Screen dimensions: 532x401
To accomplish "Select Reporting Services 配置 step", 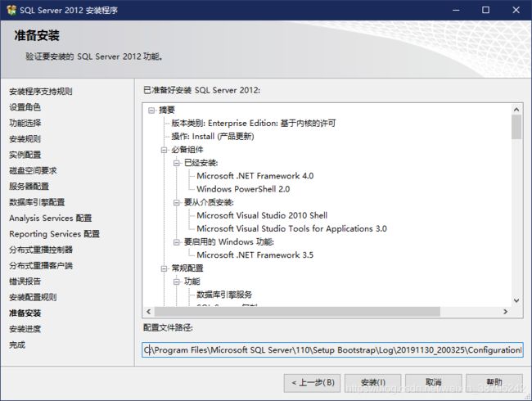I will [54, 234].
